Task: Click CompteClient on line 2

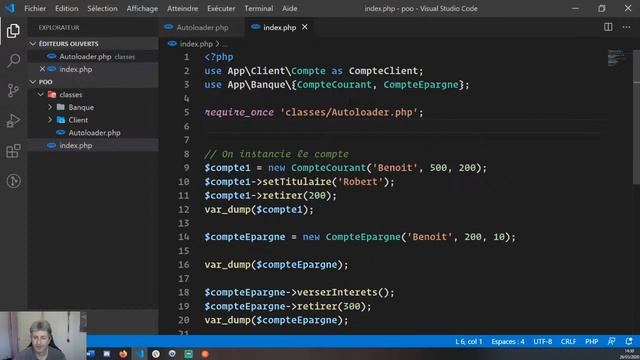Action: 383,71
